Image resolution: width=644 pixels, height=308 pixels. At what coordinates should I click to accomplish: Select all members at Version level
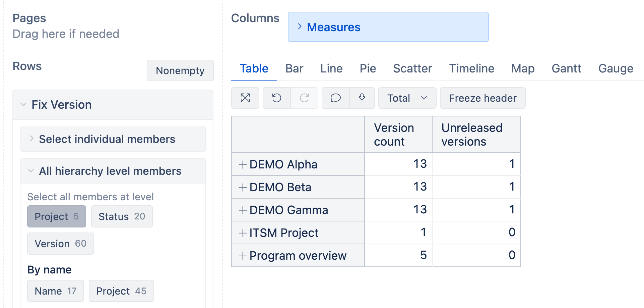pyautogui.click(x=60, y=244)
